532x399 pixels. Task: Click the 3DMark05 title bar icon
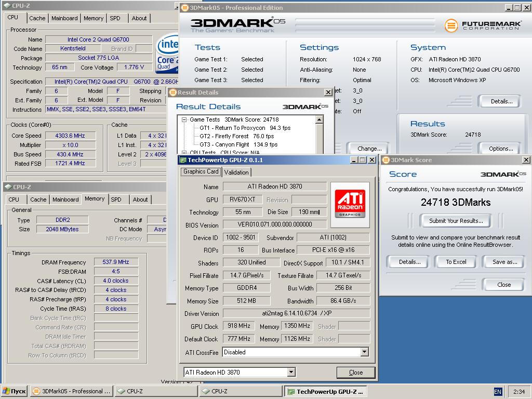[x=185, y=7]
